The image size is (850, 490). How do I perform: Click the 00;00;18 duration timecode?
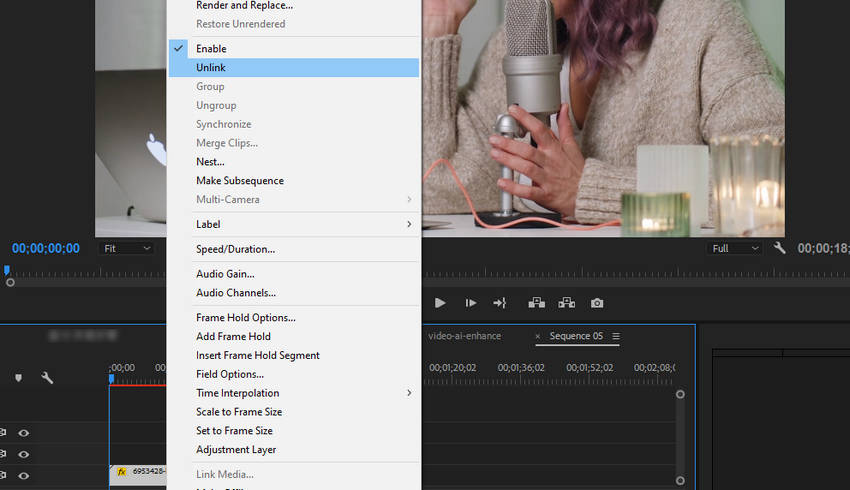pos(823,248)
